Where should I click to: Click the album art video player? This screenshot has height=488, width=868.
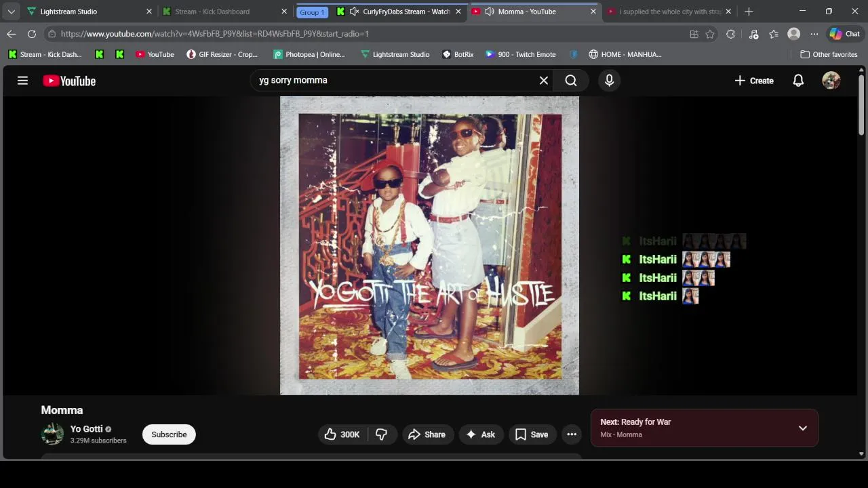[429, 245]
